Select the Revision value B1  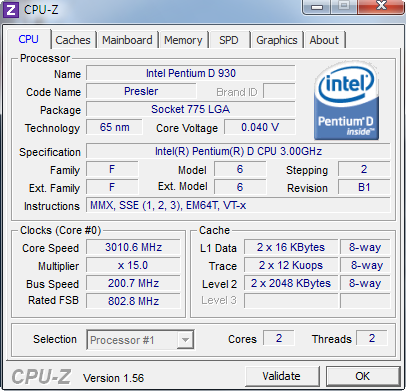pos(364,187)
